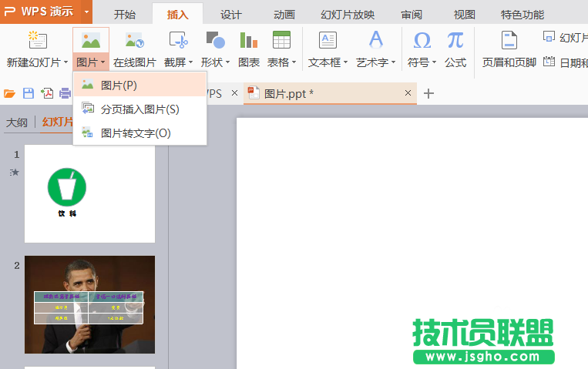Switch to the 大纲 (Outline) panel tab
This screenshot has height=369, width=588.
pyautogui.click(x=17, y=122)
